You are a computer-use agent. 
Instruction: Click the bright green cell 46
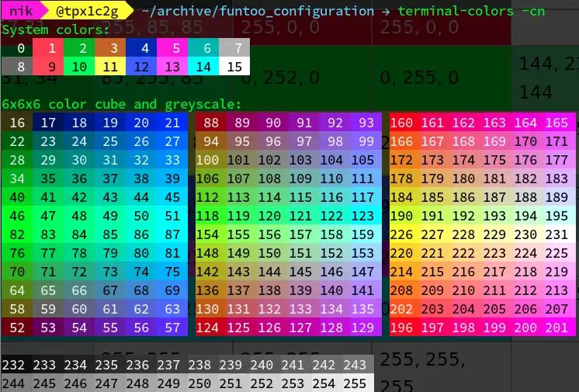(x=17, y=215)
